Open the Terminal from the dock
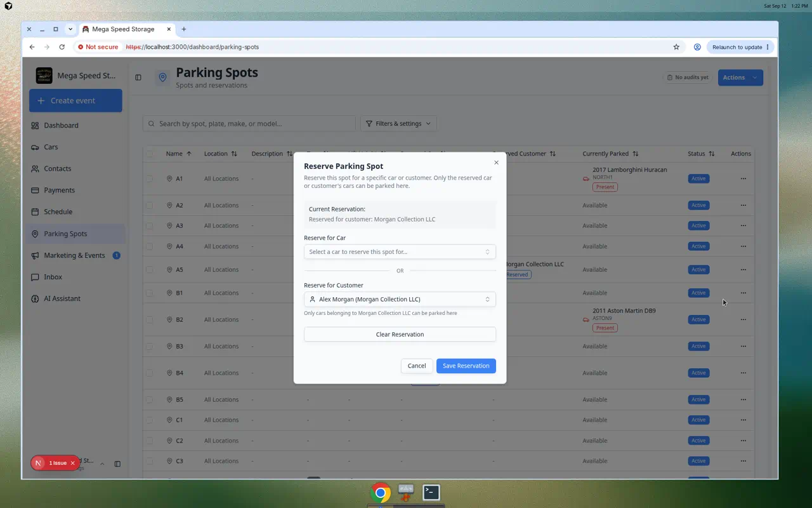The image size is (812, 508). [x=431, y=492]
